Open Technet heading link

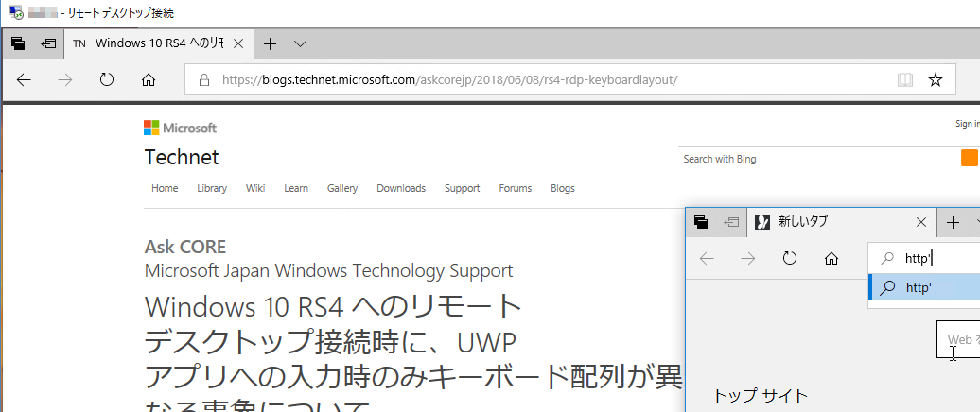182,157
